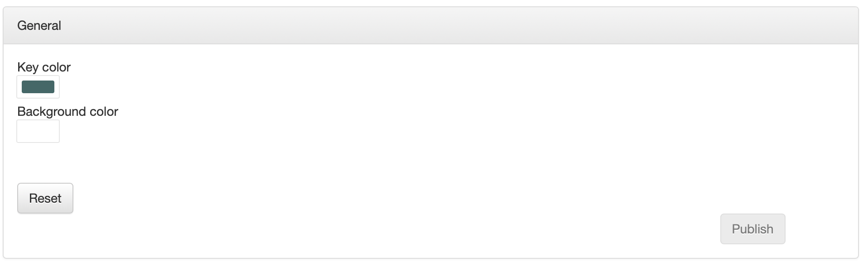This screenshot has width=868, height=266.
Task: Click the teal rectangle under Key color
Action: 38,87
